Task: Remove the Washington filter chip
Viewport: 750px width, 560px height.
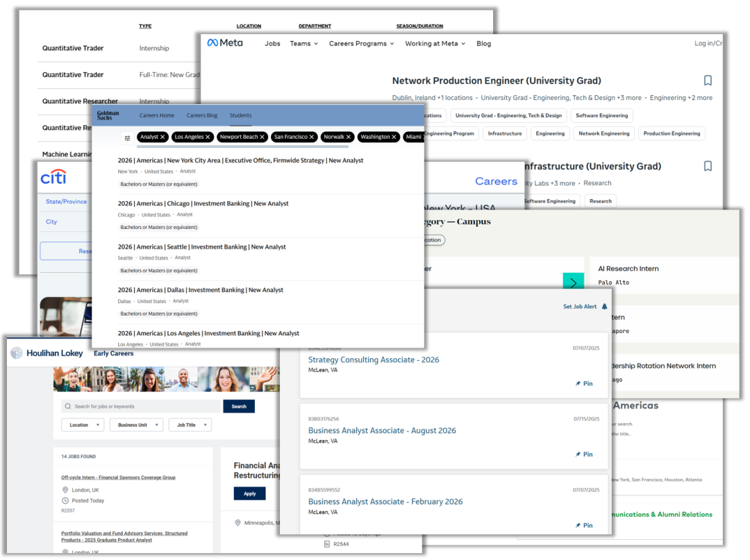Action: [394, 137]
